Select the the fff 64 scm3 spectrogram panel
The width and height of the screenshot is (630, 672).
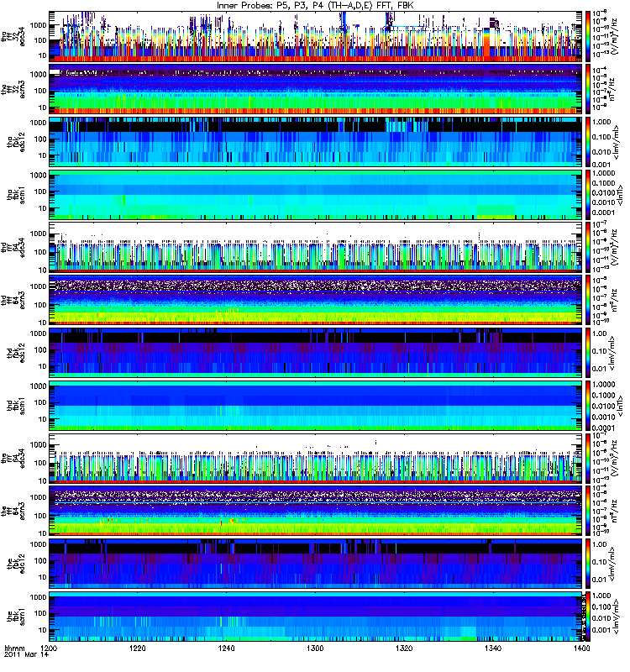(316, 511)
